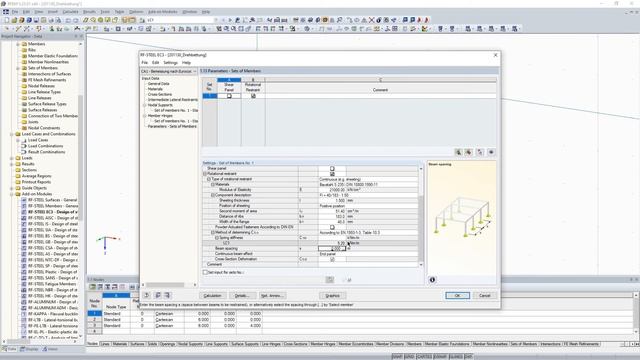640x360 pixels.
Task: Click the Sheeting thickness value cell
Action: pyautogui.click(x=332, y=200)
